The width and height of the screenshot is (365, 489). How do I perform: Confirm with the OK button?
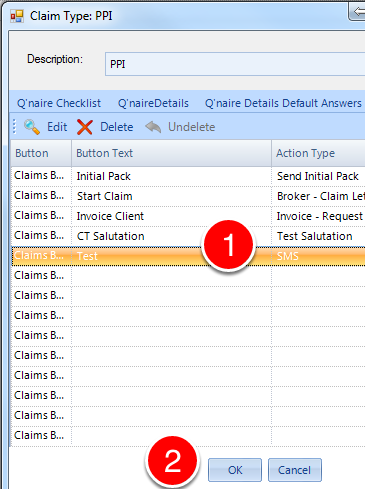pyautogui.click(x=235, y=470)
